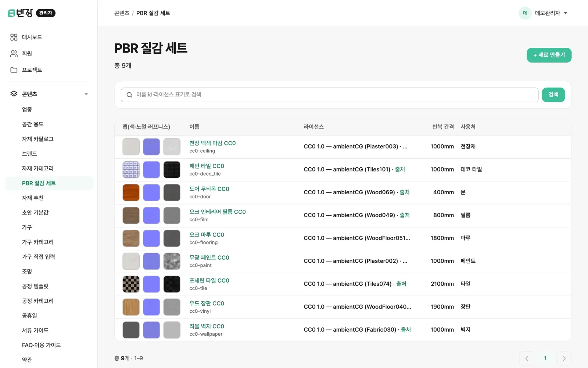Open 오크 마루 CC0 entry
Viewport: 588px width, 368px height.
207,235
